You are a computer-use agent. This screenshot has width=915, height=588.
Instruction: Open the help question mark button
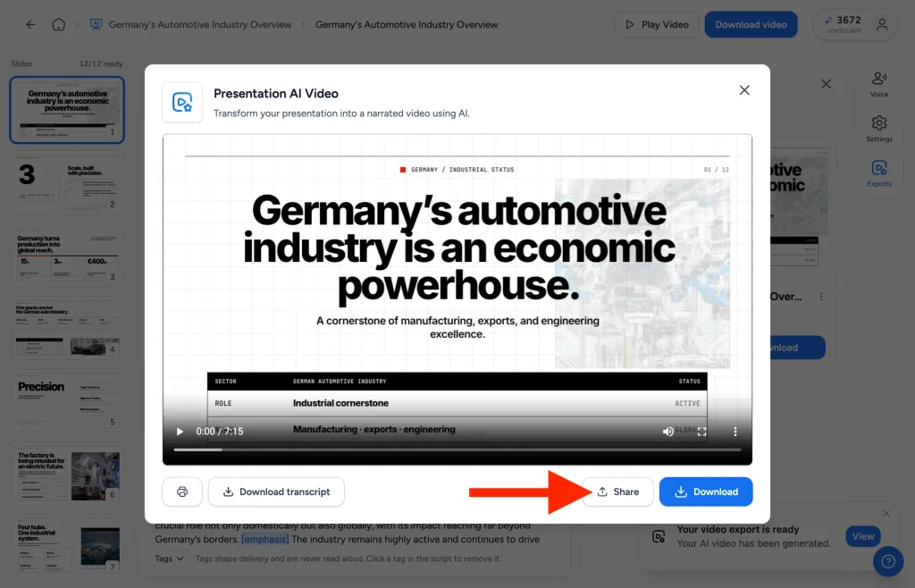[x=887, y=561]
